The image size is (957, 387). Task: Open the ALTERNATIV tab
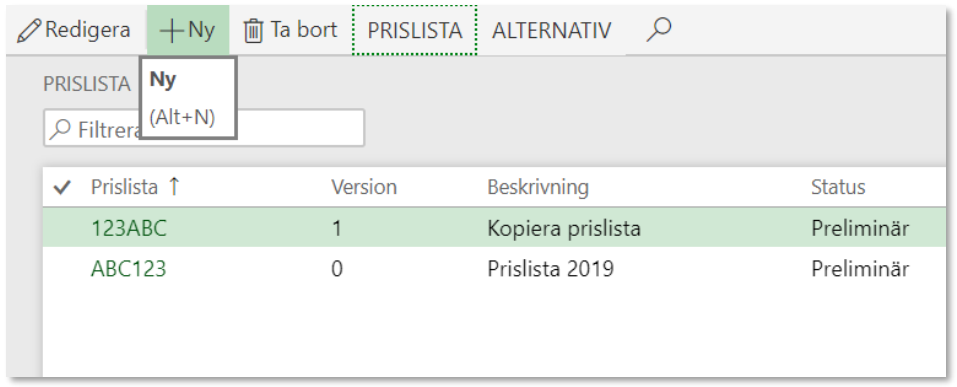[552, 31]
